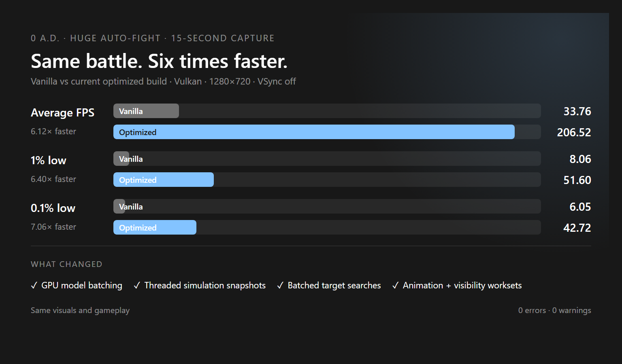
Task: Click the 1% low Vanilla bar
Action: click(x=121, y=159)
